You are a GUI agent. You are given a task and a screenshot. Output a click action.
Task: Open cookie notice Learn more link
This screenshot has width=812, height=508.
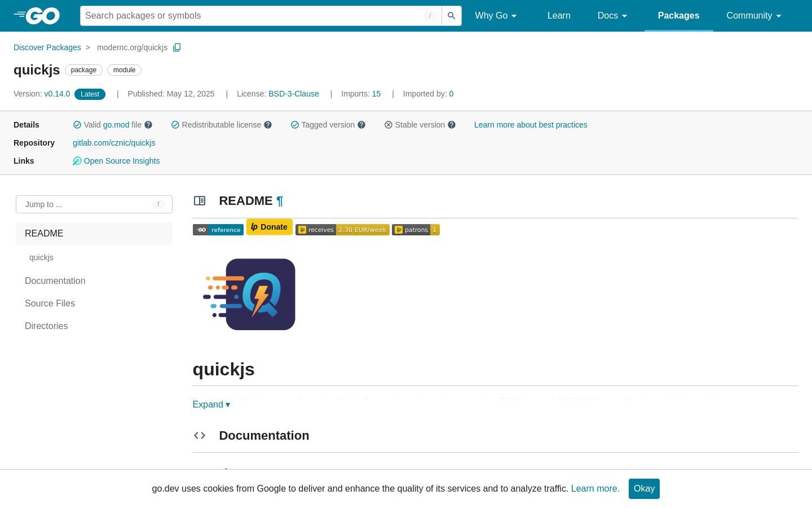coord(595,488)
